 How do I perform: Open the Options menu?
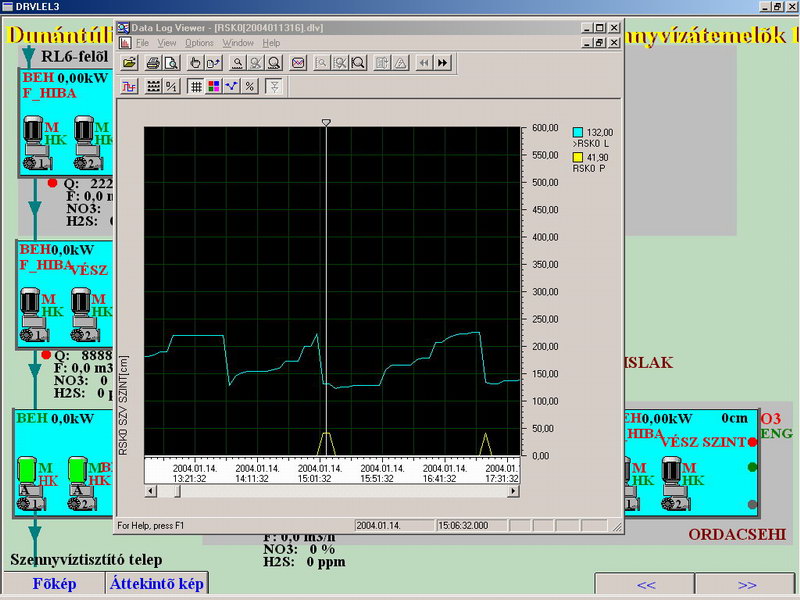coord(199,43)
